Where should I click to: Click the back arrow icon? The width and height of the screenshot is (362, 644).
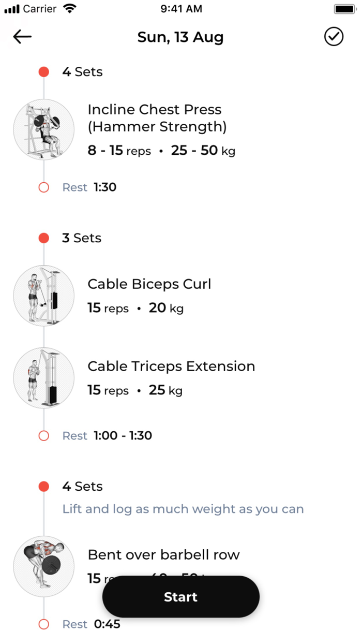22,37
